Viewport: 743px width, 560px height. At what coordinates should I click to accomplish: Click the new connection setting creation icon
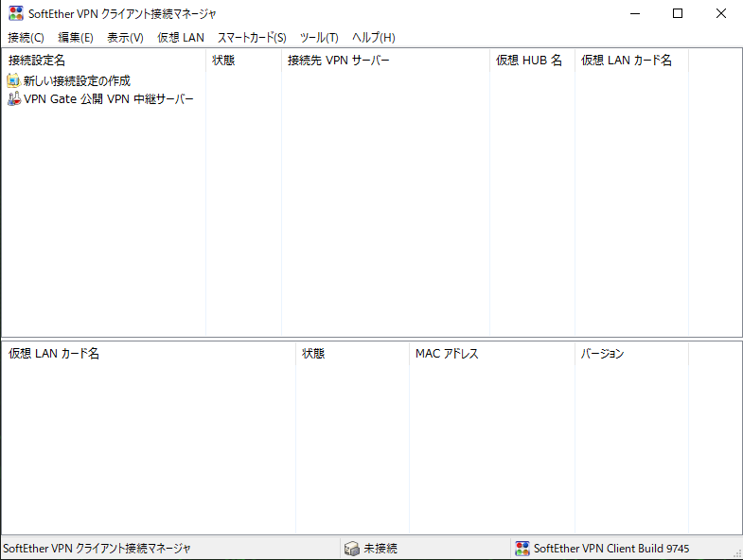(x=13, y=81)
